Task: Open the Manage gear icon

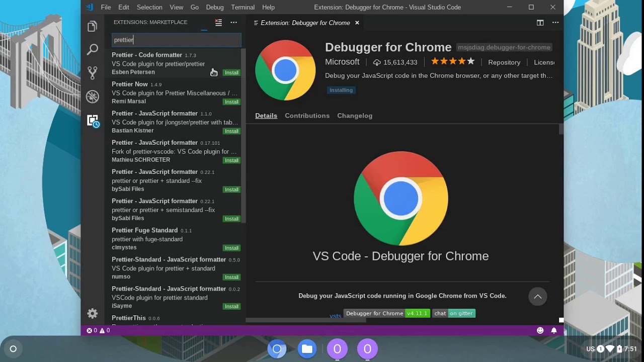Action: pos(93,313)
